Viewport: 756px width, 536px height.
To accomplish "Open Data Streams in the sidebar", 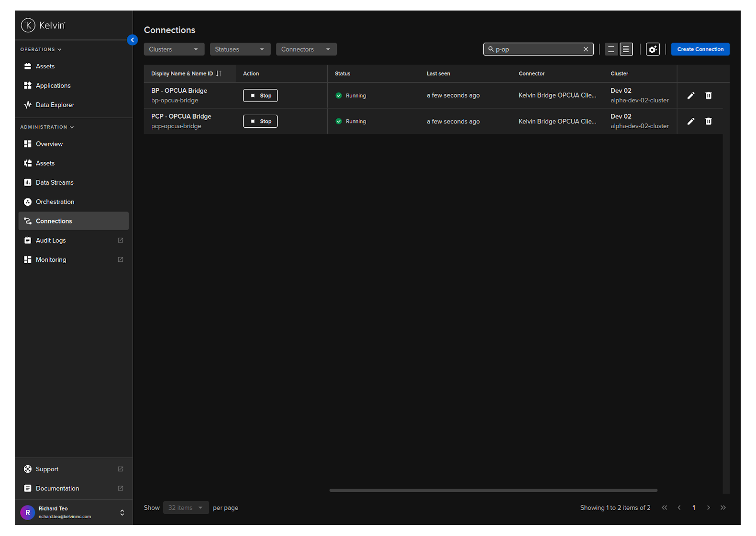I will (55, 183).
